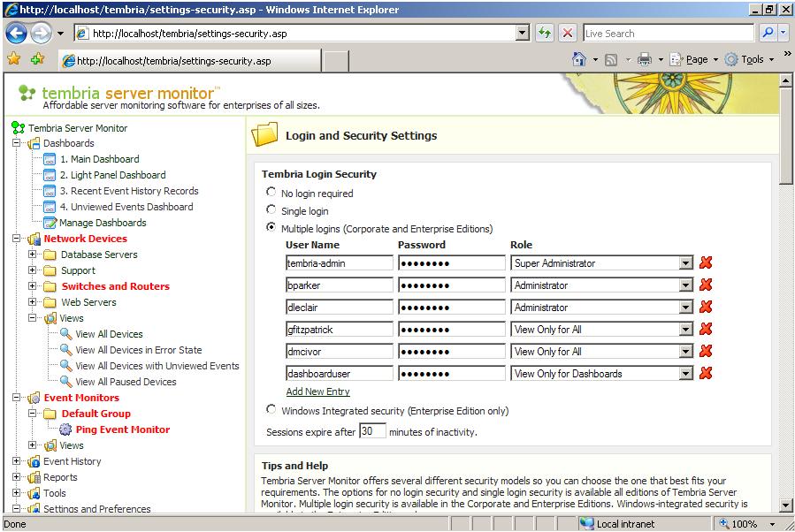Select Windows Integrated security option
The width and height of the screenshot is (795, 532).
click(x=271, y=409)
